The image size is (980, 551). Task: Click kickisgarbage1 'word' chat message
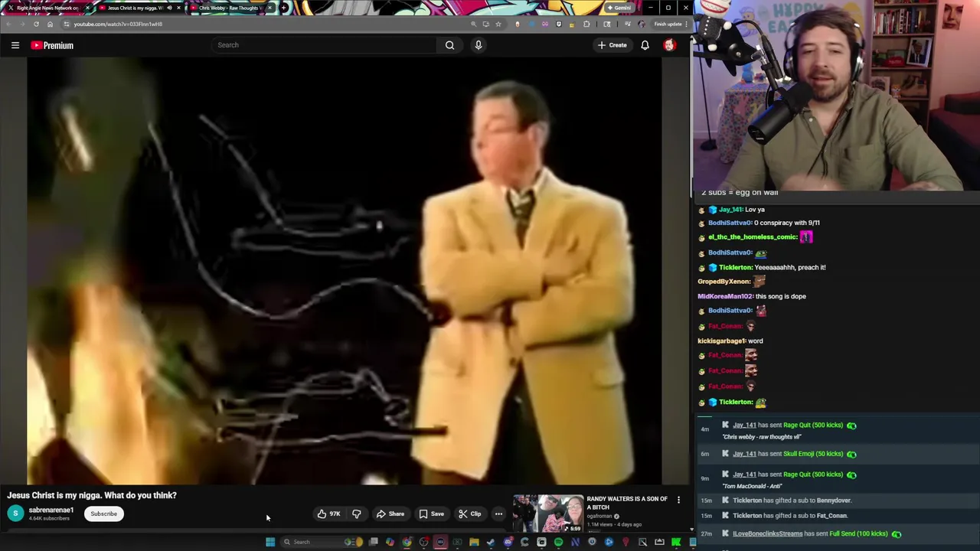755,341
